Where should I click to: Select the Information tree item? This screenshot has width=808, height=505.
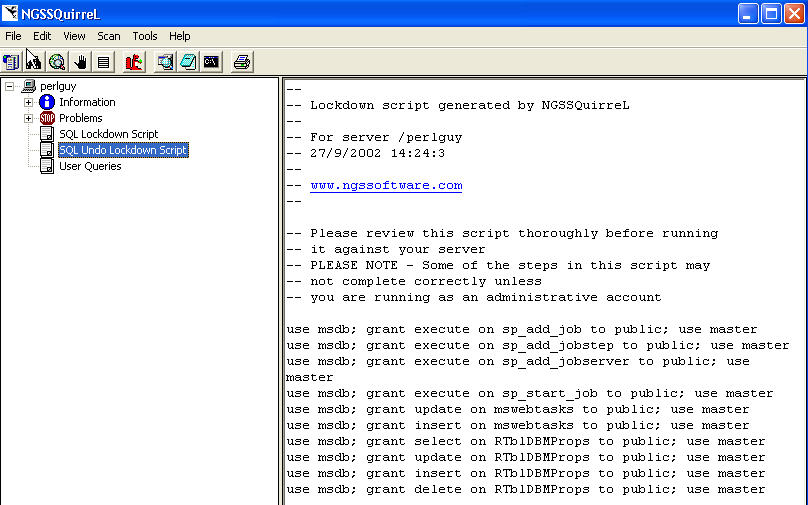[x=87, y=102]
